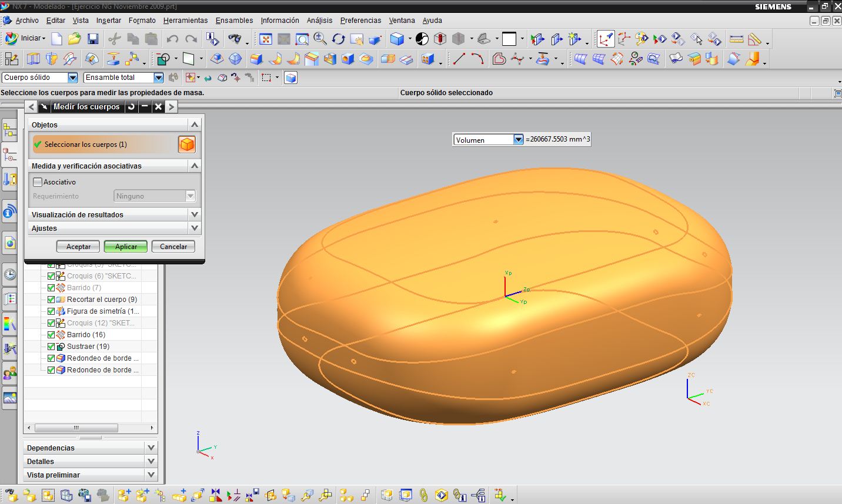Image resolution: width=842 pixels, height=504 pixels.
Task: Toggle checkbox for Figura de simetría
Action: point(51,311)
